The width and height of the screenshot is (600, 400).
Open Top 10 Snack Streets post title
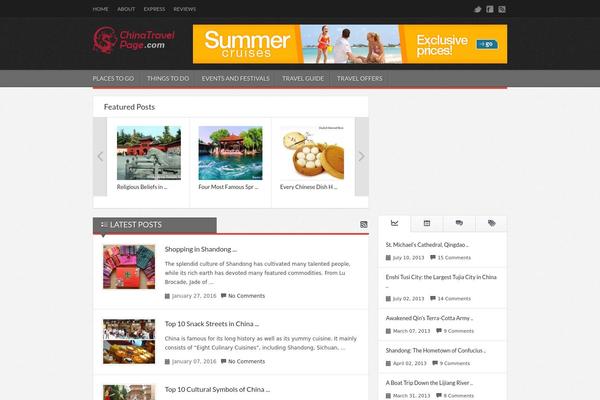click(212, 324)
